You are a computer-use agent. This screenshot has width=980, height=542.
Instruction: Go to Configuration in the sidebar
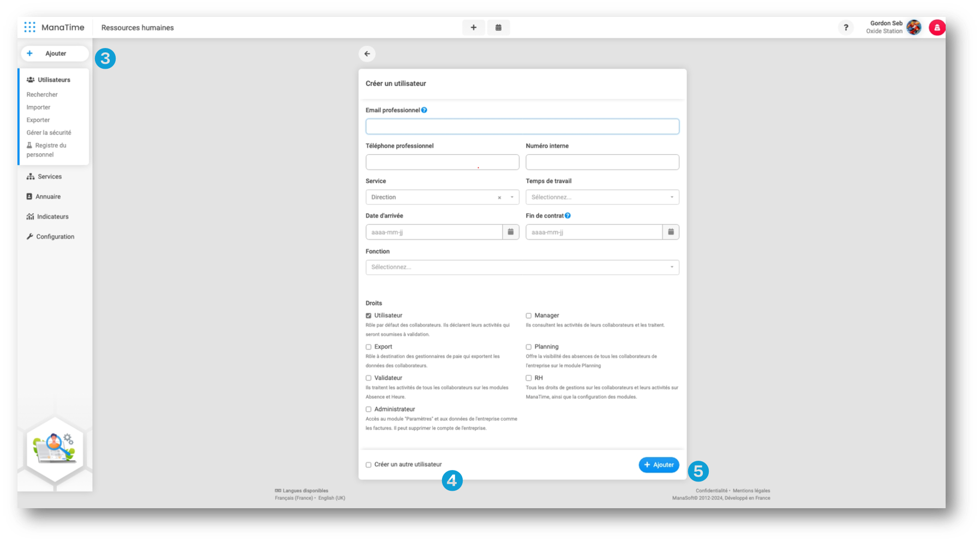(x=55, y=237)
